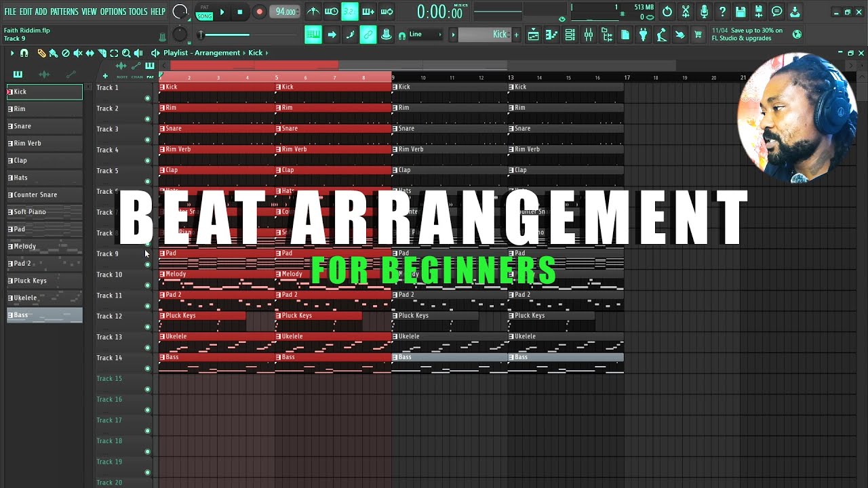This screenshot has height=488, width=868.
Task: Select the pencil Draw tool
Action: pos(41,53)
